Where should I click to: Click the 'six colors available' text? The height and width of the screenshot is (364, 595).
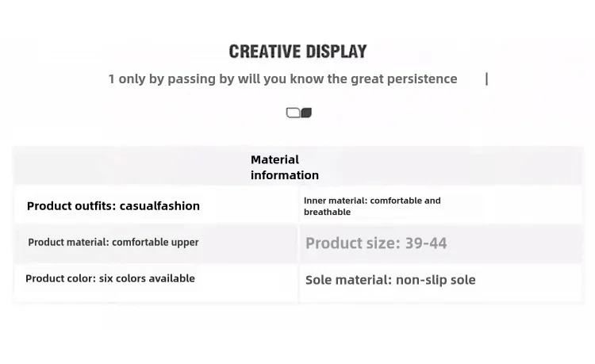tap(147, 278)
